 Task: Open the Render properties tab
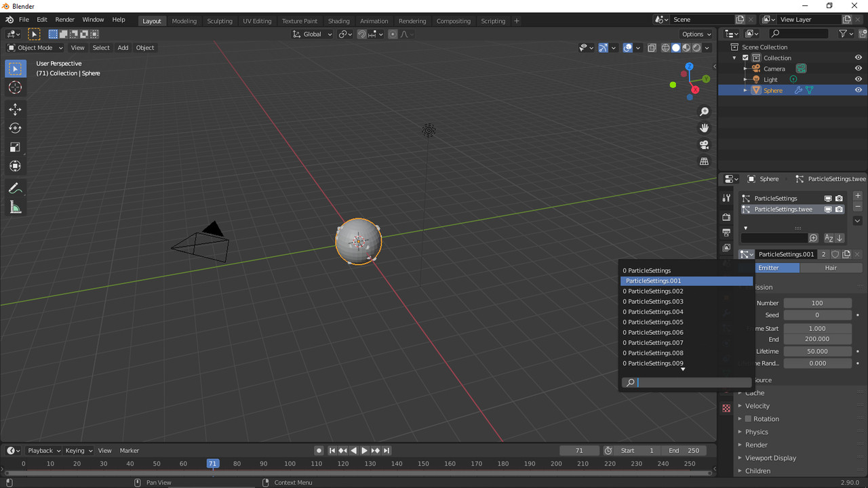(726, 217)
